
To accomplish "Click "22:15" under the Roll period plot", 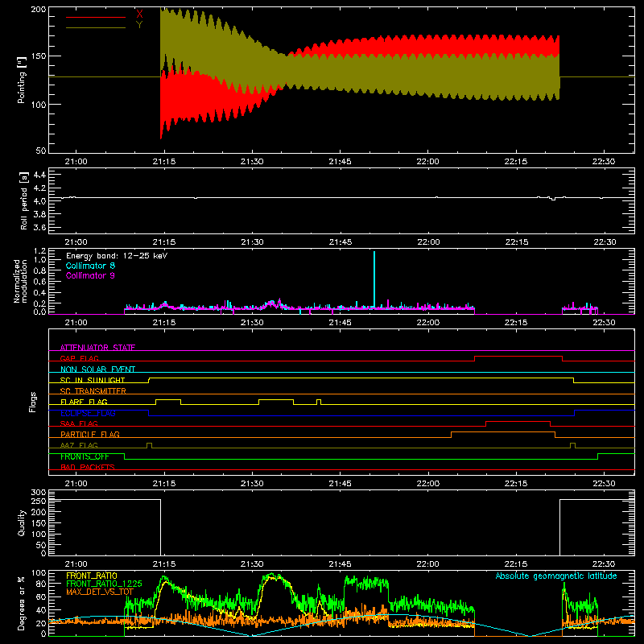I will [516, 242].
